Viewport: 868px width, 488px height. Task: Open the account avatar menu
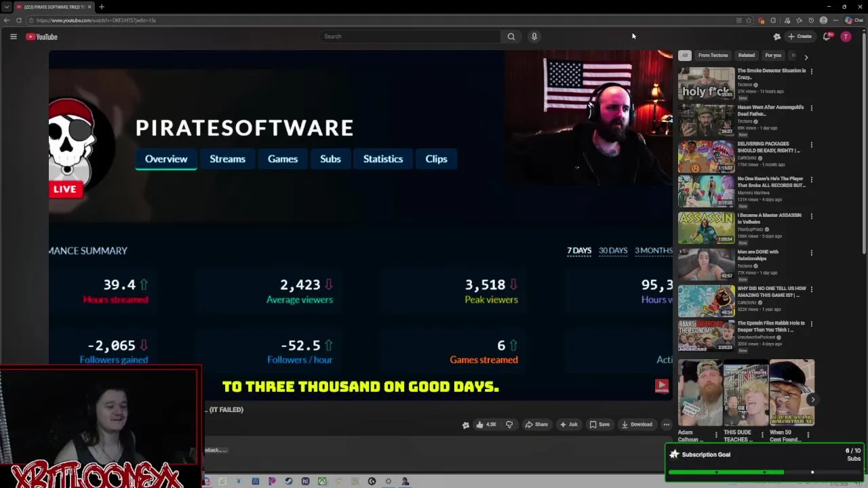[846, 37]
